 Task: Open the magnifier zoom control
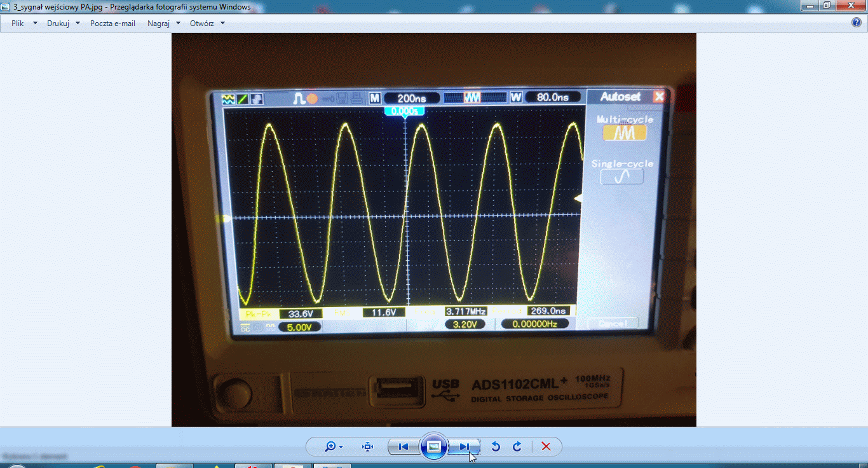point(334,447)
